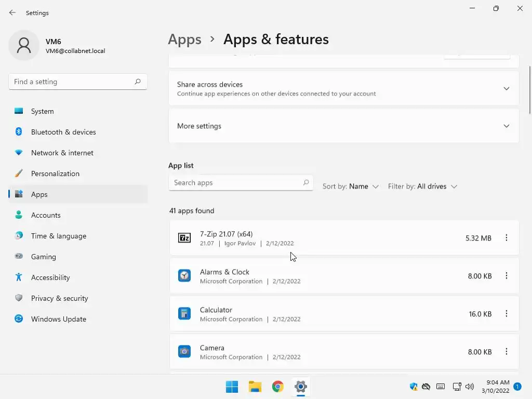Image resolution: width=532 pixels, height=399 pixels.
Task: Click the Find a setting search box
Action: 73,82
